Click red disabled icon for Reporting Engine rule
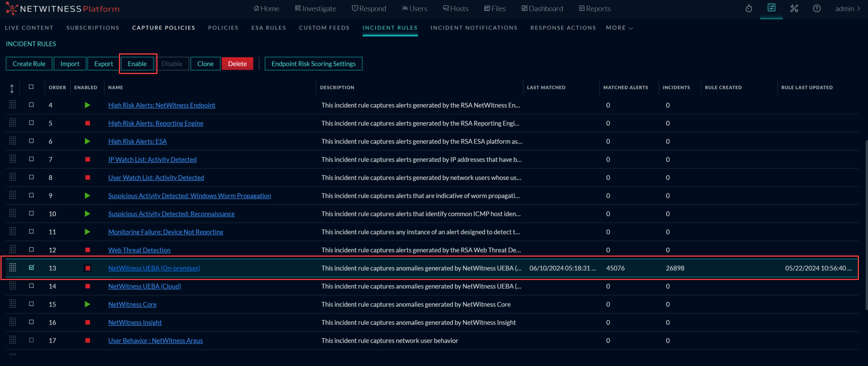868x366 pixels. (88, 123)
